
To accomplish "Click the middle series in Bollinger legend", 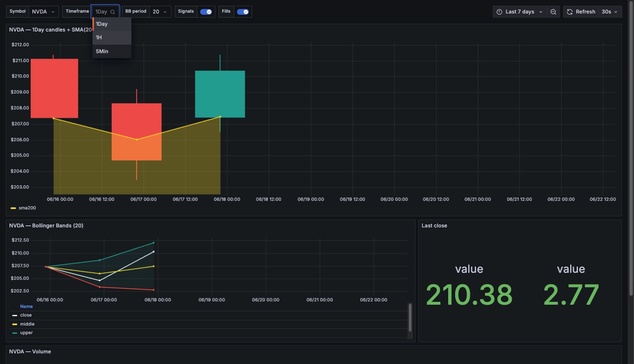I will click(x=27, y=324).
